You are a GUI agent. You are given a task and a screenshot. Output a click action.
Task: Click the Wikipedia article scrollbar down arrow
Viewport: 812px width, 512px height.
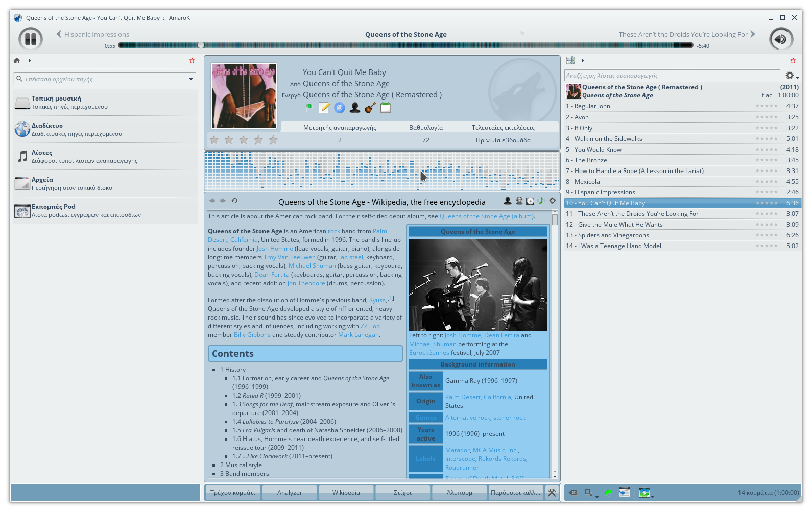coord(555,476)
